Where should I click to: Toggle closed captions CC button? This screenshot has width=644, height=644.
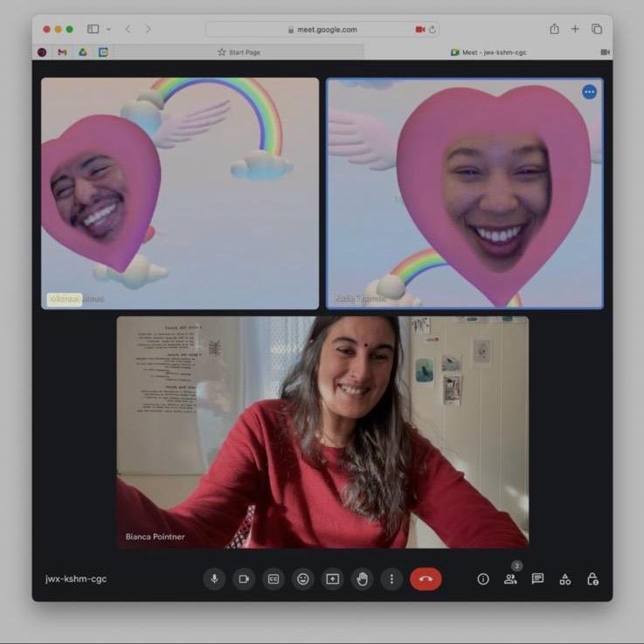click(274, 578)
